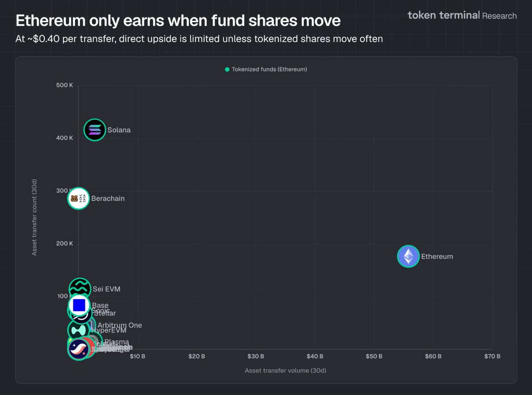Click the 'Arbitrum One' data label

tap(120, 325)
